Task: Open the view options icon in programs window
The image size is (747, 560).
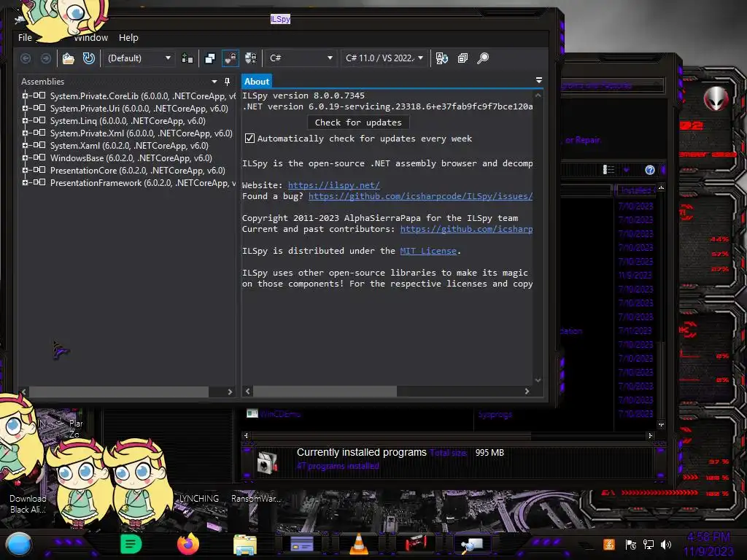Action: (x=608, y=169)
